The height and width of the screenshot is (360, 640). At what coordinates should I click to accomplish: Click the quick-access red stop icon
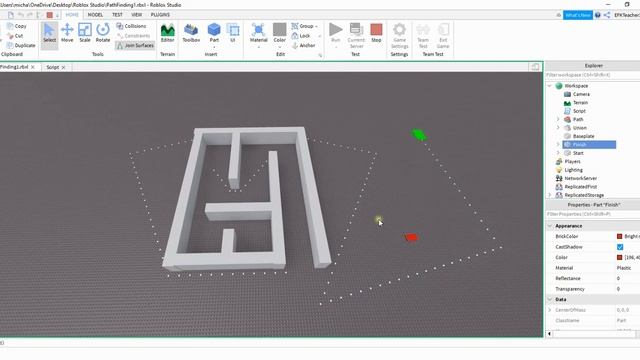pyautogui.click(x=49, y=15)
